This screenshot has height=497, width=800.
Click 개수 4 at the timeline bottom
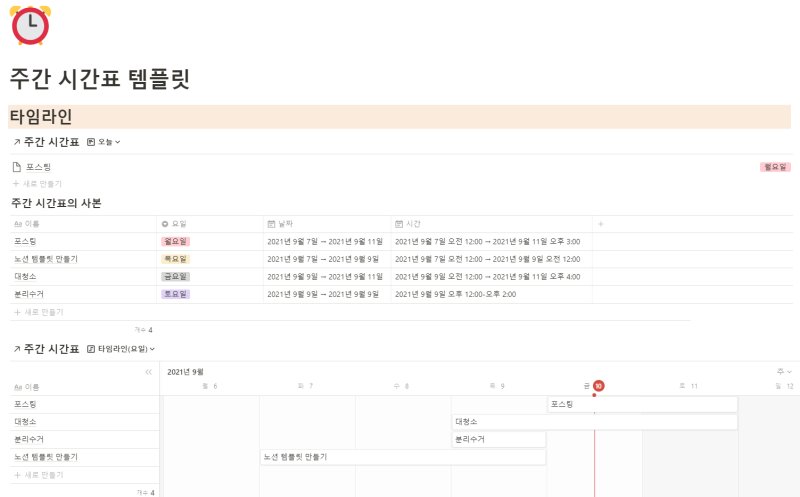145,493
